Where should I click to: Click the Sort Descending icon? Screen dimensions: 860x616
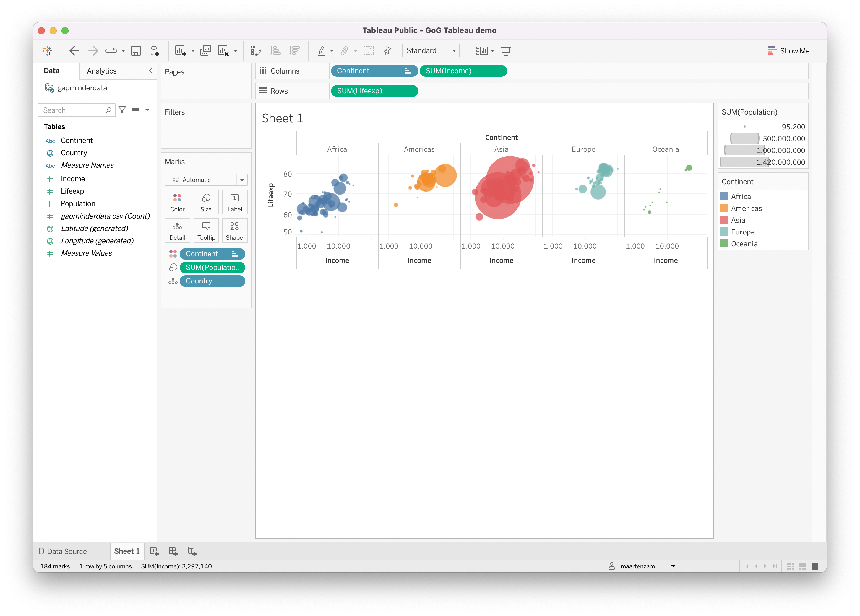pyautogui.click(x=294, y=51)
